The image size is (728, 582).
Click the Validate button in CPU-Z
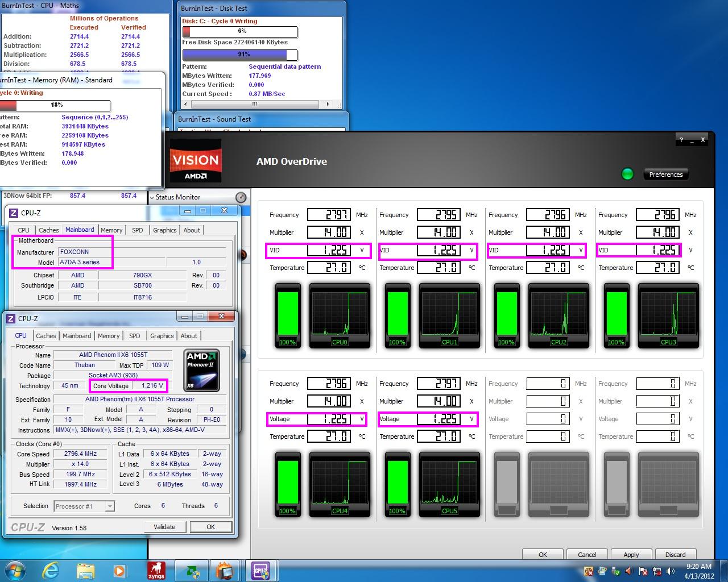pyautogui.click(x=164, y=527)
